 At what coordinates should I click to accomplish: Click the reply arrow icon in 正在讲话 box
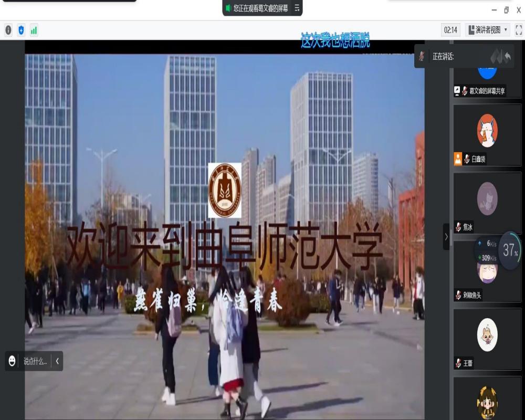click(507, 57)
